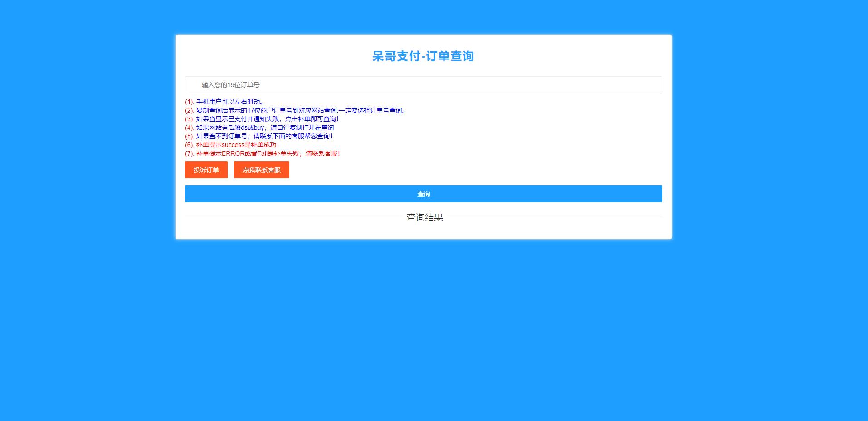The width and height of the screenshot is (868, 421).
Task: Submit the search with the blue 查询 button
Action: pos(423,194)
